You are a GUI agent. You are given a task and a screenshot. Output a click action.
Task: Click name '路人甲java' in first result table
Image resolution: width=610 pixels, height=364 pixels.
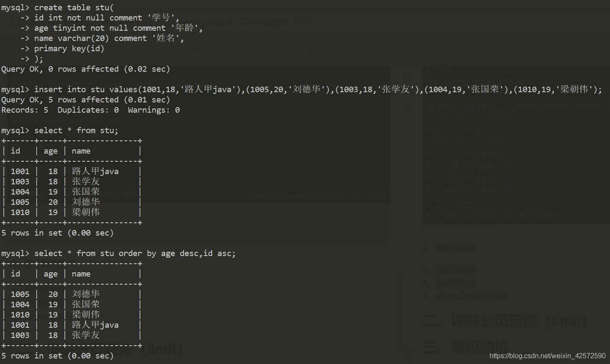(95, 172)
